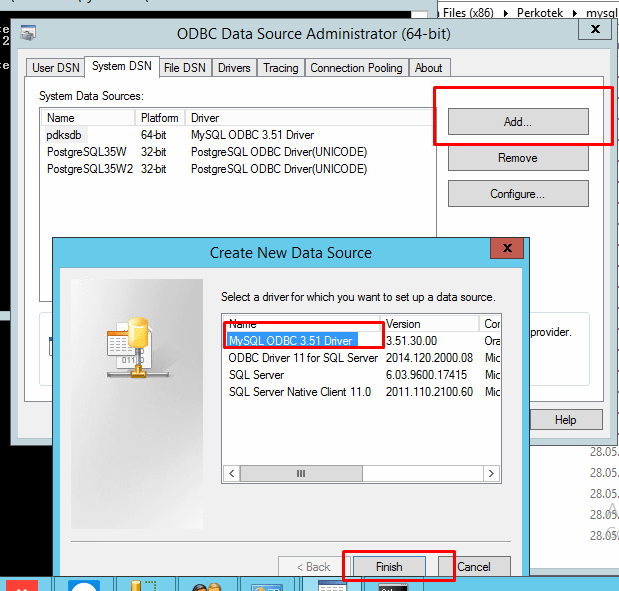
Task: Select the pdksdb system data source
Action: tap(65, 135)
